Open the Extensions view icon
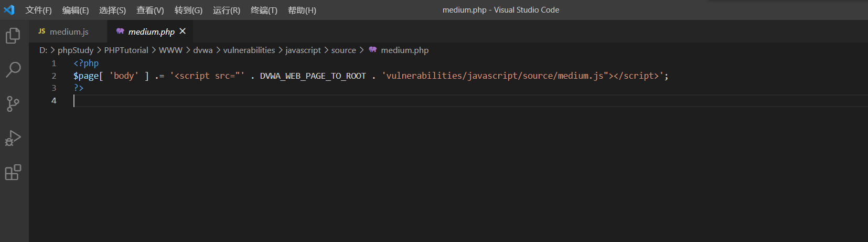 [13, 172]
